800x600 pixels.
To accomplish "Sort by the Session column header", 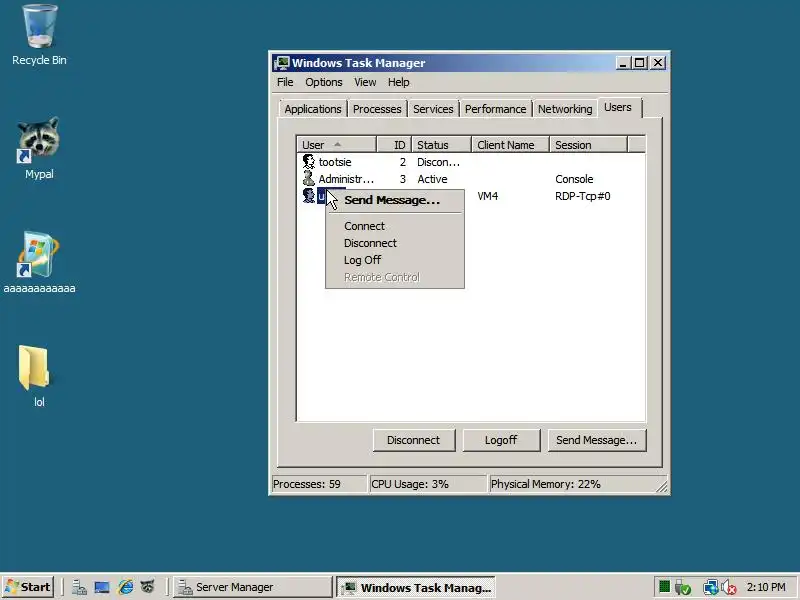I will click(588, 145).
